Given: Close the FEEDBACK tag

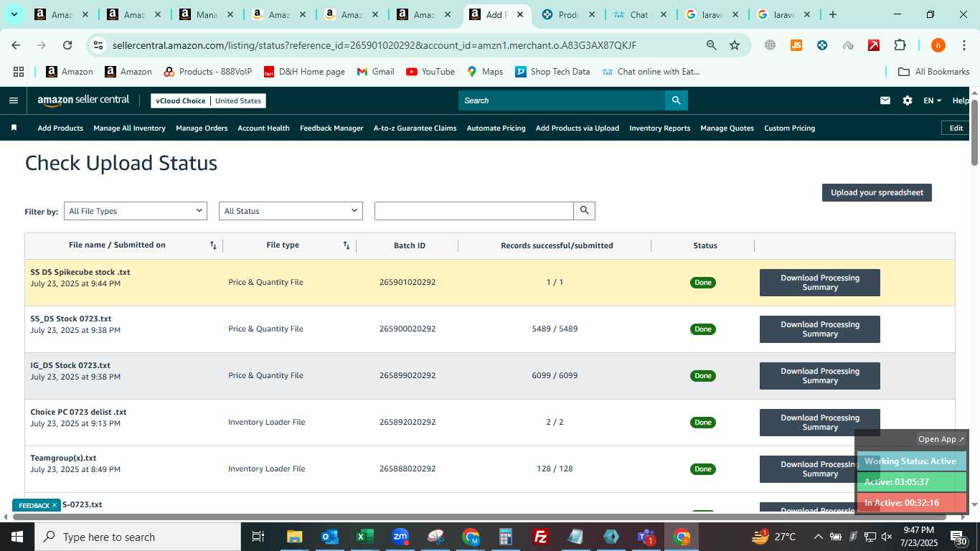Looking at the screenshot, I should [x=54, y=505].
